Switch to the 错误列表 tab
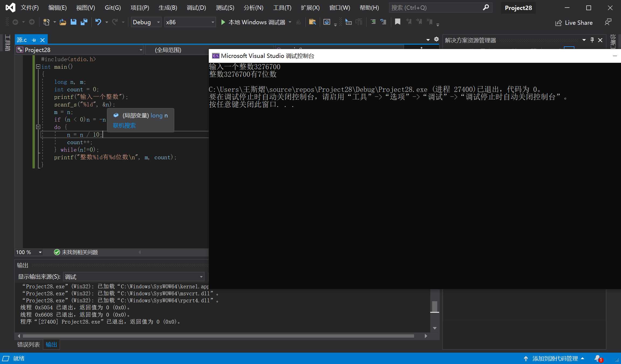Screen dimensions: 621x364 click(x=28, y=345)
